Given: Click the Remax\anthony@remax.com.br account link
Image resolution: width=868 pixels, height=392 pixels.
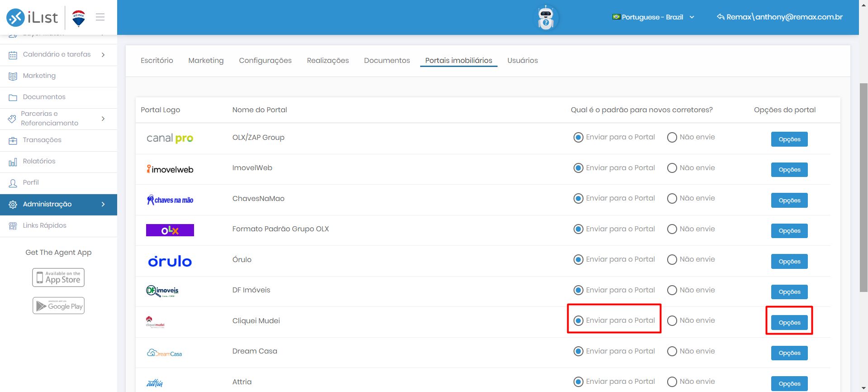Looking at the screenshot, I should pyautogui.click(x=780, y=17).
